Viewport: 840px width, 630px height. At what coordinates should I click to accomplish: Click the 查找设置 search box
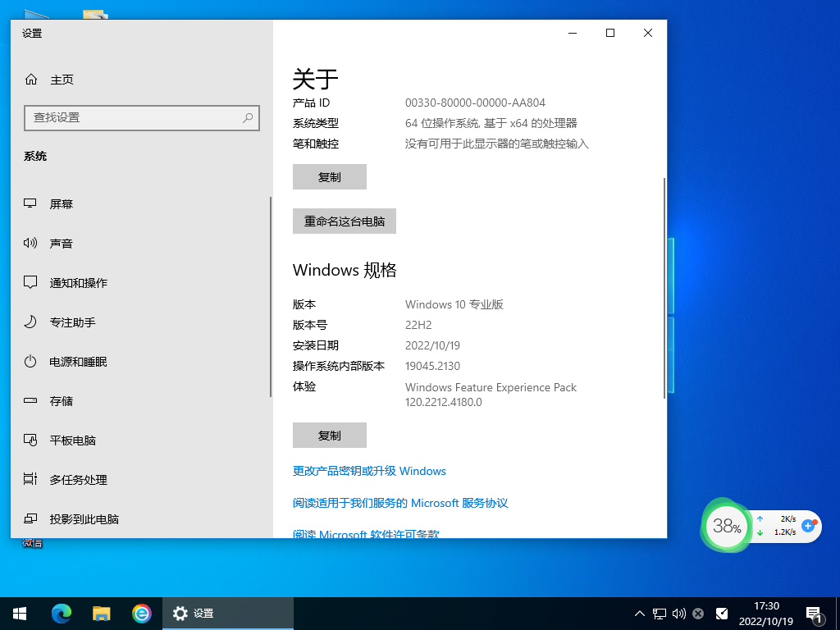click(x=141, y=118)
